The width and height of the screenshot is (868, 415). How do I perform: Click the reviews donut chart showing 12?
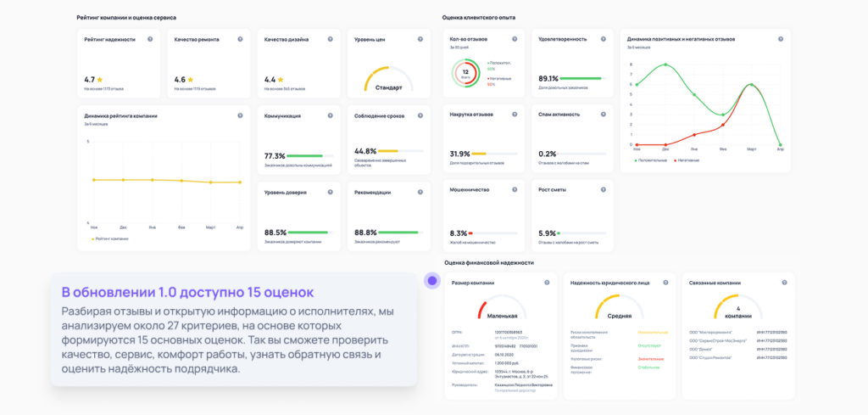(x=465, y=73)
